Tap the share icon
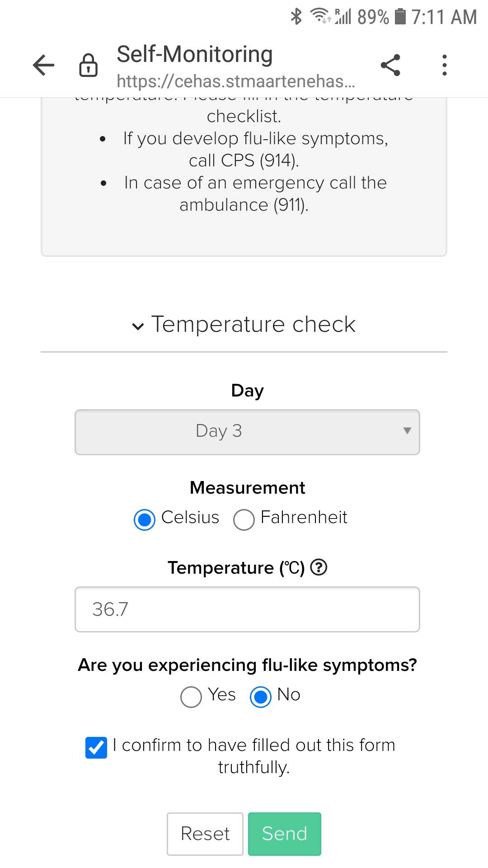The width and height of the screenshot is (488, 868). (390, 65)
